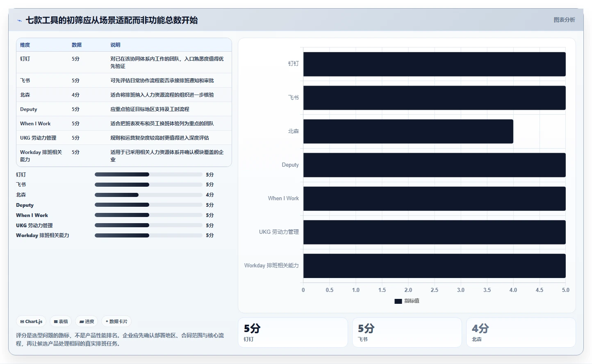Click the Deputy bar in the chart
Viewport: 592px width, 364px height.
435,165
